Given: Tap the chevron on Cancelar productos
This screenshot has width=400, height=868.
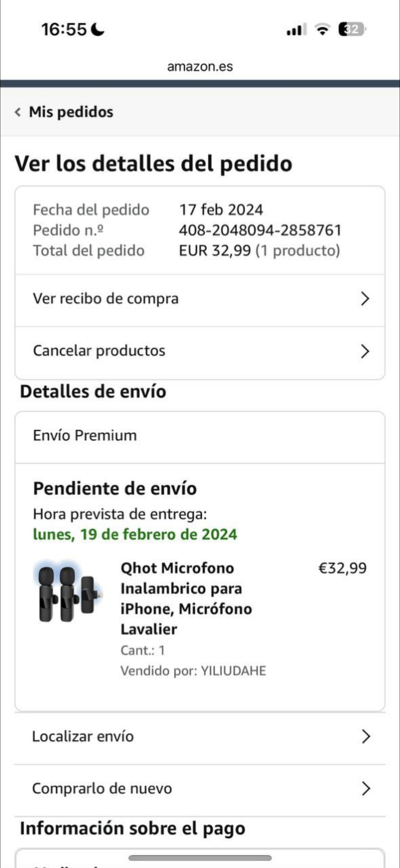Looking at the screenshot, I should click(365, 351).
